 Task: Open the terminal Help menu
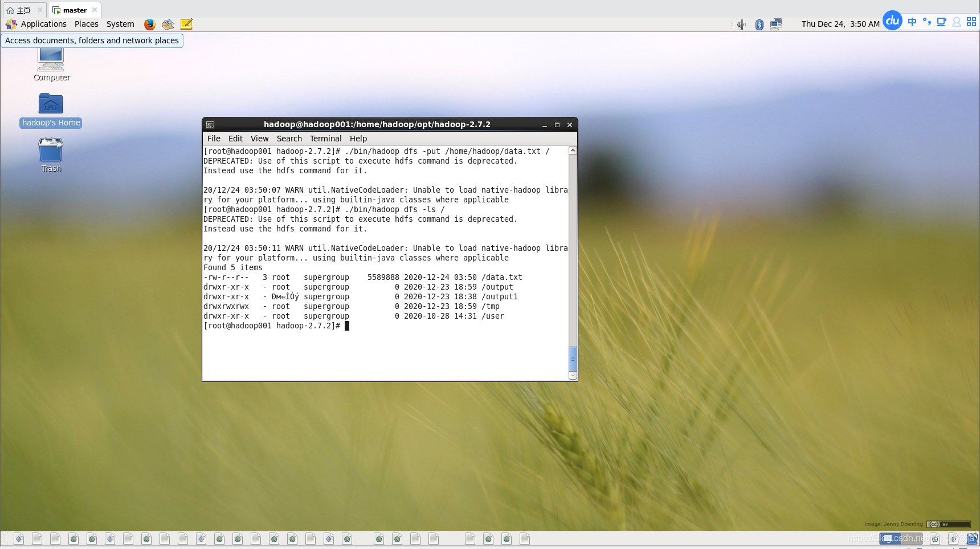[358, 139]
